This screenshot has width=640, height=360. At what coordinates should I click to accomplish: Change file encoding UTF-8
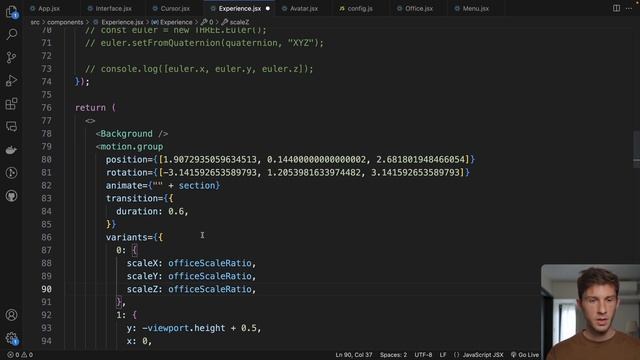pyautogui.click(x=423, y=355)
